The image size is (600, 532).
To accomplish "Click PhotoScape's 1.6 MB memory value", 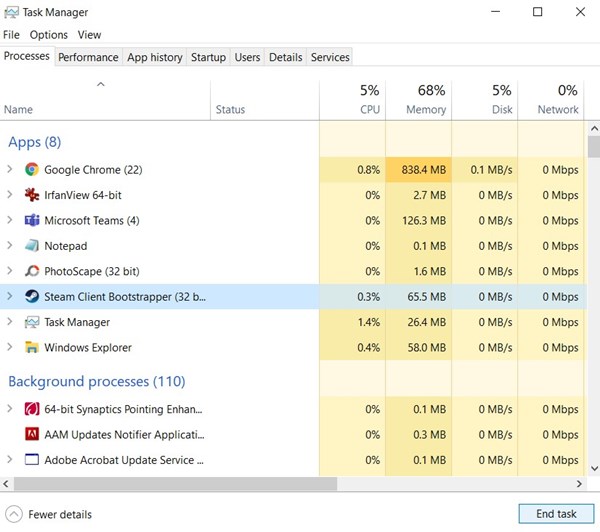I will (x=429, y=271).
